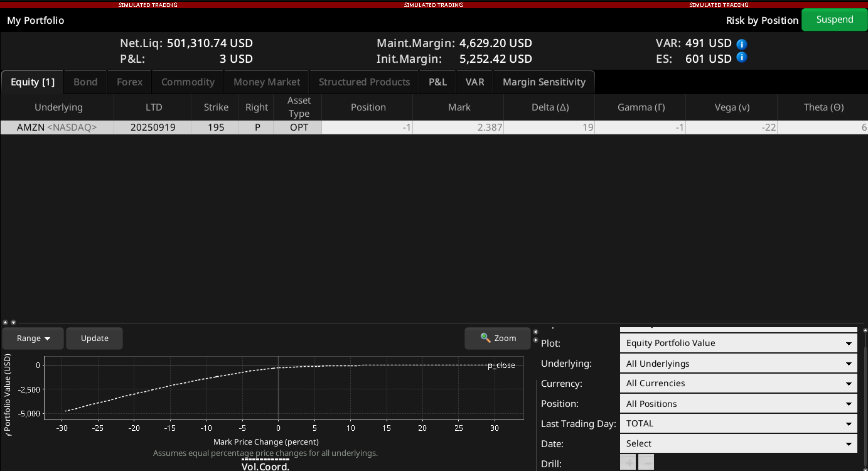The image size is (868, 471).
Task: Click the 20250919 LTD cell
Action: click(154, 127)
